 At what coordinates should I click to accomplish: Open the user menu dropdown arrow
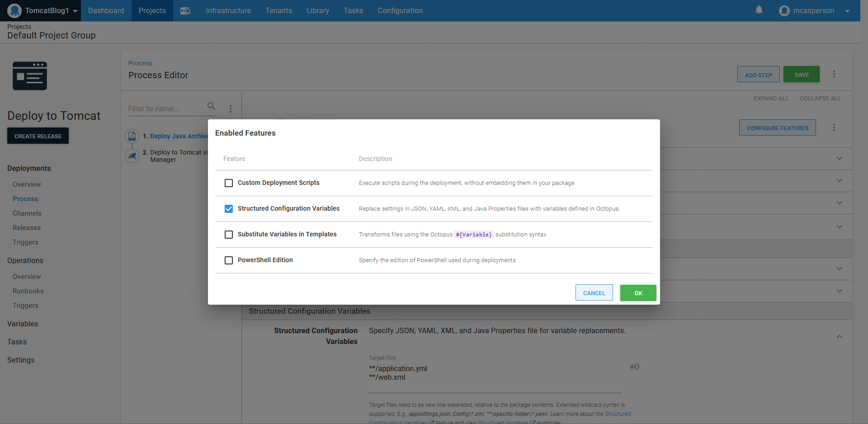coord(847,11)
